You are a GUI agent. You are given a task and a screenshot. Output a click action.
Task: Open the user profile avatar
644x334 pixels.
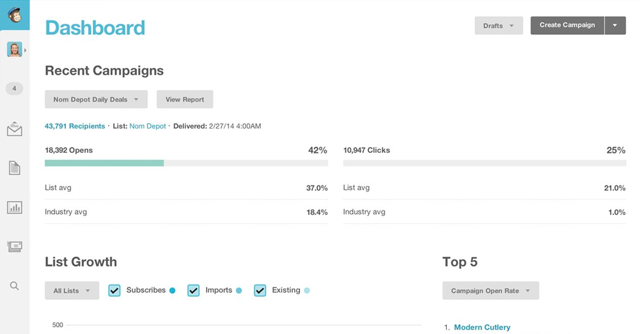coord(15,50)
